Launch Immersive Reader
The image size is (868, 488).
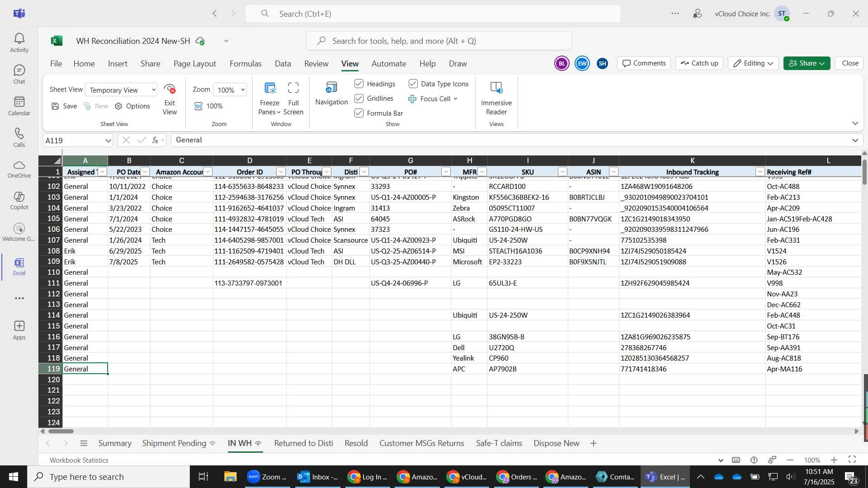pos(496,99)
